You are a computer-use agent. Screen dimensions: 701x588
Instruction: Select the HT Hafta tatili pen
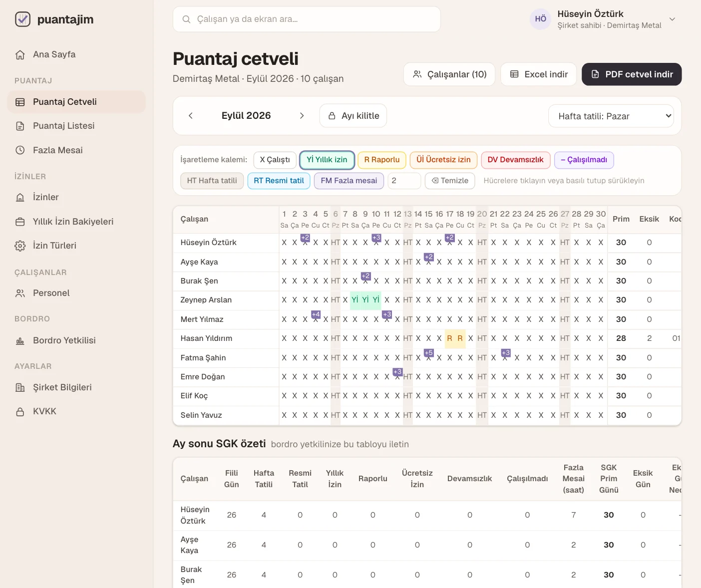click(212, 181)
